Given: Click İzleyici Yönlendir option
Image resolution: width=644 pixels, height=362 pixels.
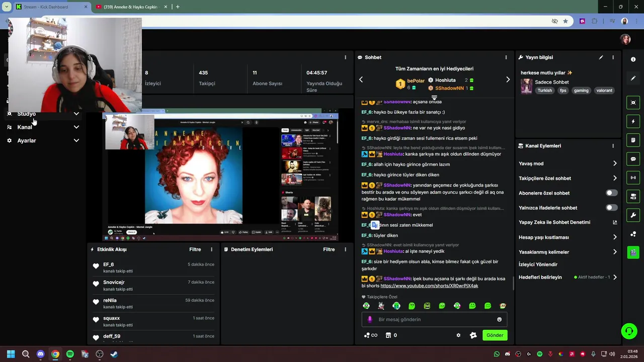Looking at the screenshot, I should [x=538, y=264].
